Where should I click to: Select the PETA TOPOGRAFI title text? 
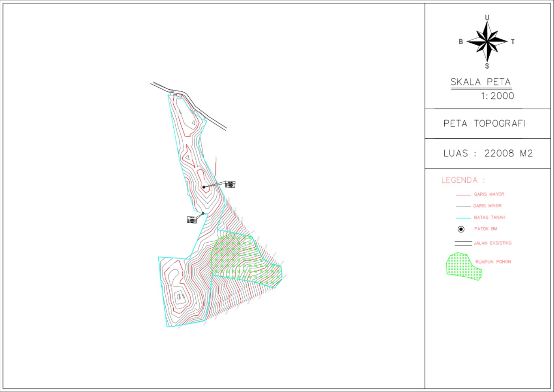[x=484, y=124]
